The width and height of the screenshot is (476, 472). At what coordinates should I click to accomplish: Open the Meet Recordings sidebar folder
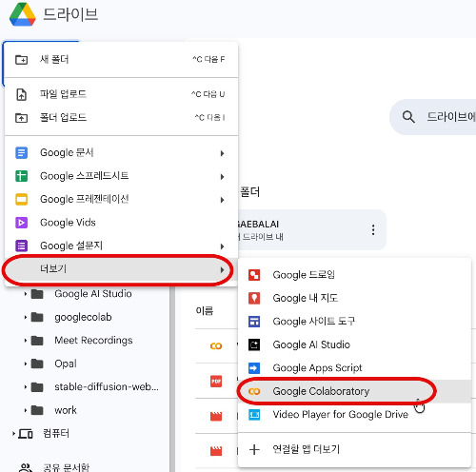click(93, 341)
